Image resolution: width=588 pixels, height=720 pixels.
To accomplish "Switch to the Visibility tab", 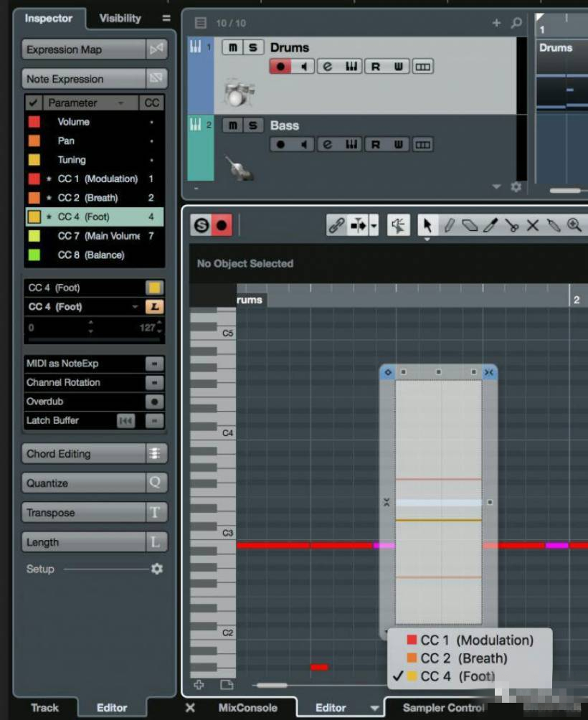I will pos(120,18).
